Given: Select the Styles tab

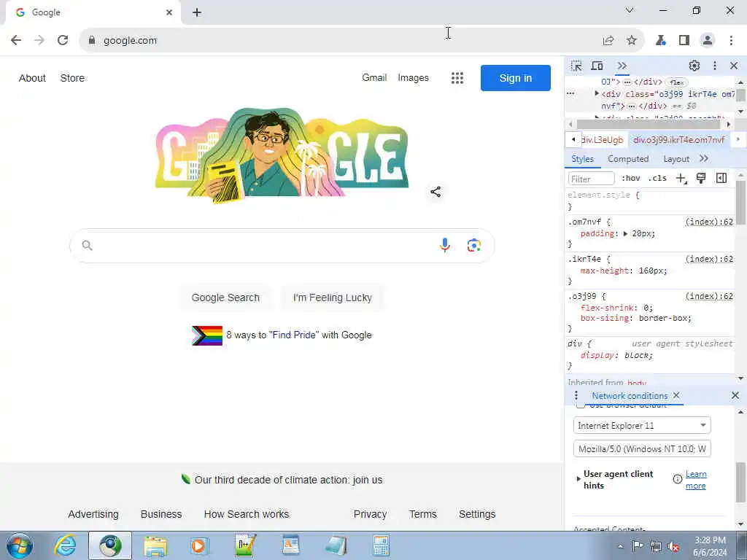Looking at the screenshot, I should click(582, 159).
